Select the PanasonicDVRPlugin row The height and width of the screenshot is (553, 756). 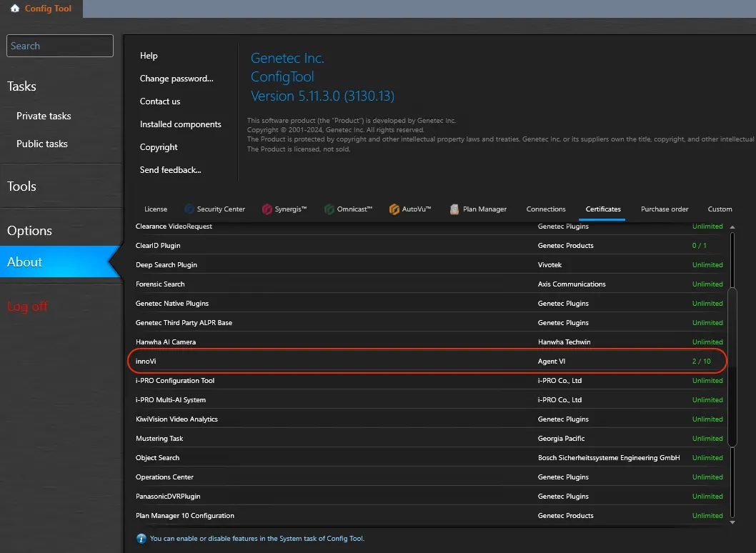(x=429, y=496)
